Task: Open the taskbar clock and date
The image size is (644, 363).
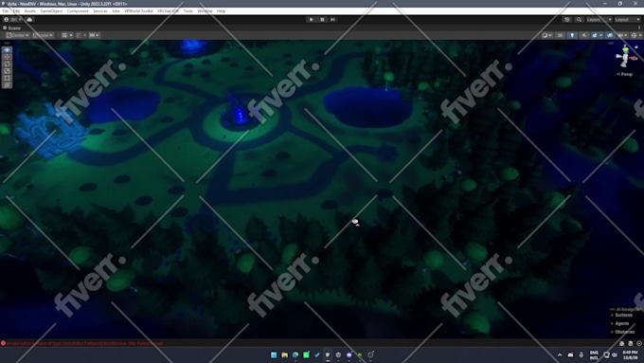Action: coord(630,354)
